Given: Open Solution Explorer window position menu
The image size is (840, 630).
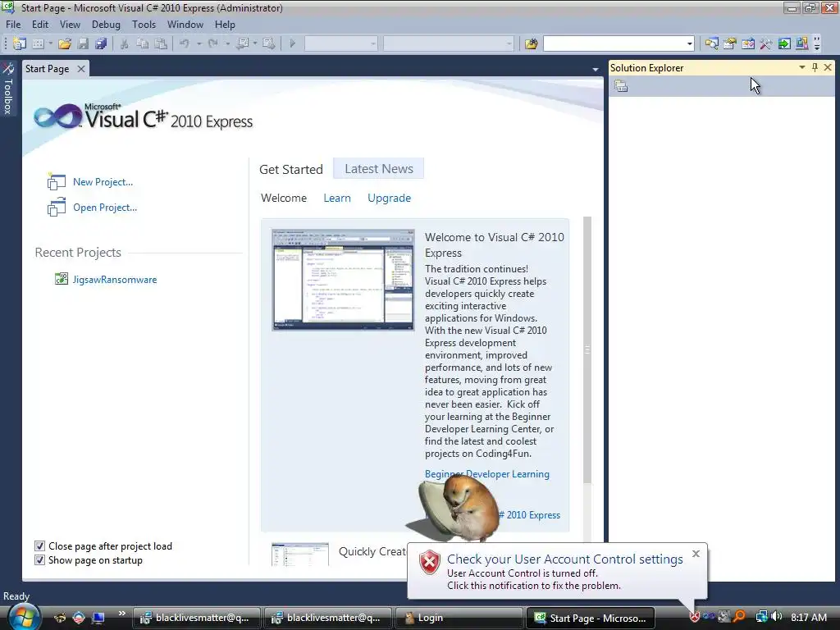Looking at the screenshot, I should pyautogui.click(x=802, y=67).
